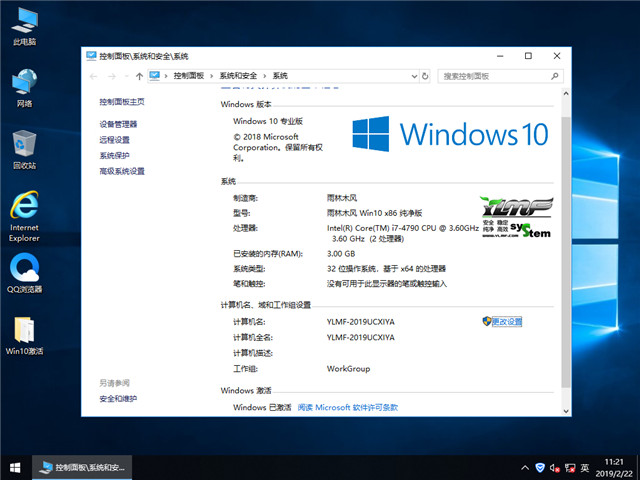Click the 控制面板 taskbar button
This screenshot has height=480, width=640.
coord(82,467)
